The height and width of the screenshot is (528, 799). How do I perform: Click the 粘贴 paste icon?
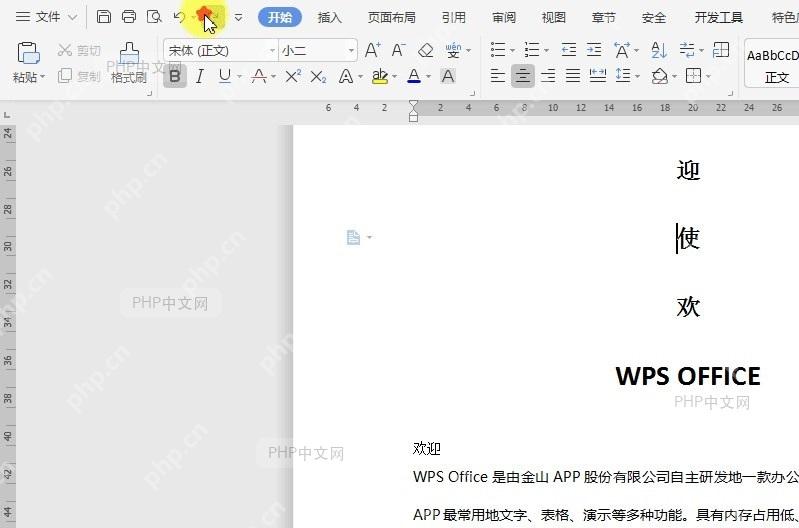click(x=28, y=52)
